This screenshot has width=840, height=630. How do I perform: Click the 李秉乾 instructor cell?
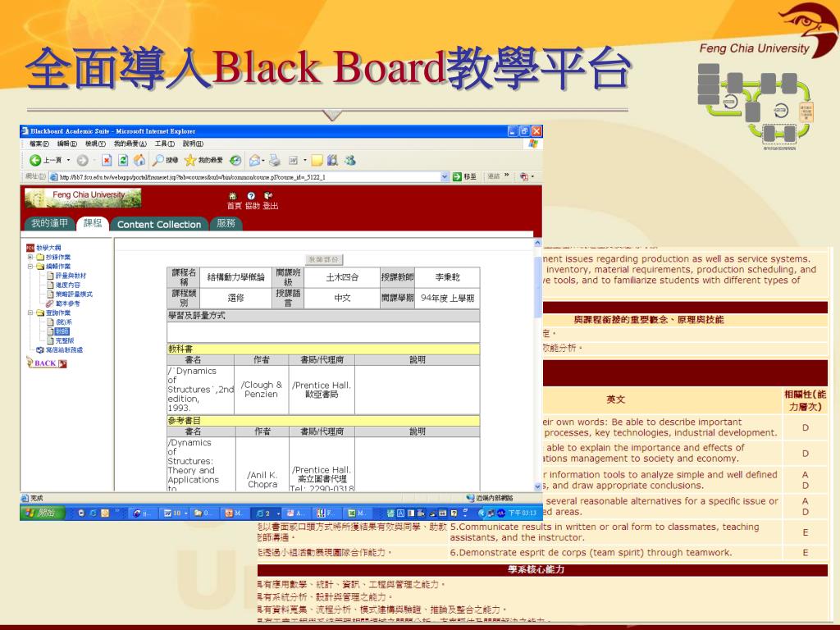tap(447, 277)
